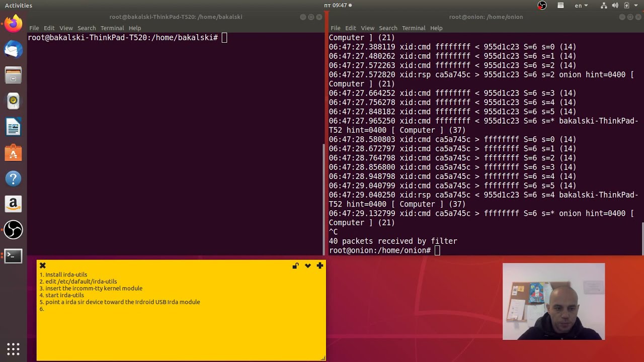The height and width of the screenshot is (362, 644).
Task: Click the volume speaker icon
Action: coord(615,6)
